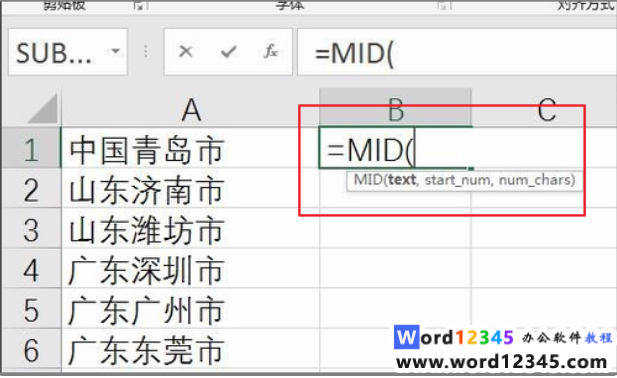The width and height of the screenshot is (617, 378).
Task: Open Insert Function fx dialog
Action: tap(271, 52)
